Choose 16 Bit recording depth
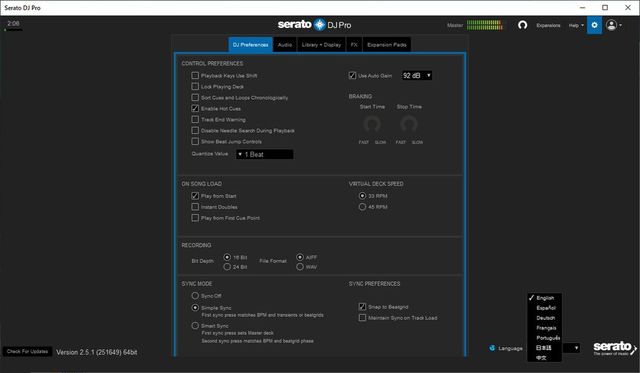 (x=227, y=257)
